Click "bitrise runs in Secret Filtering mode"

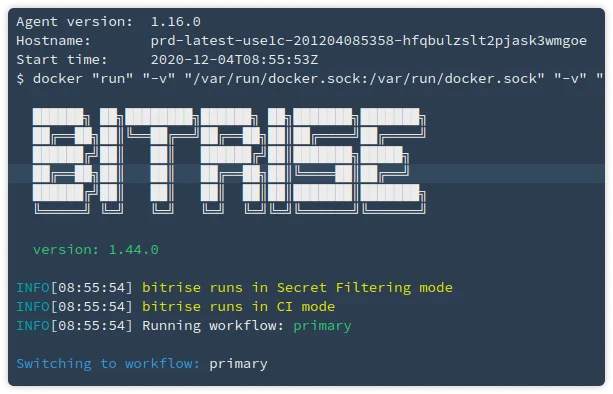tap(297, 288)
